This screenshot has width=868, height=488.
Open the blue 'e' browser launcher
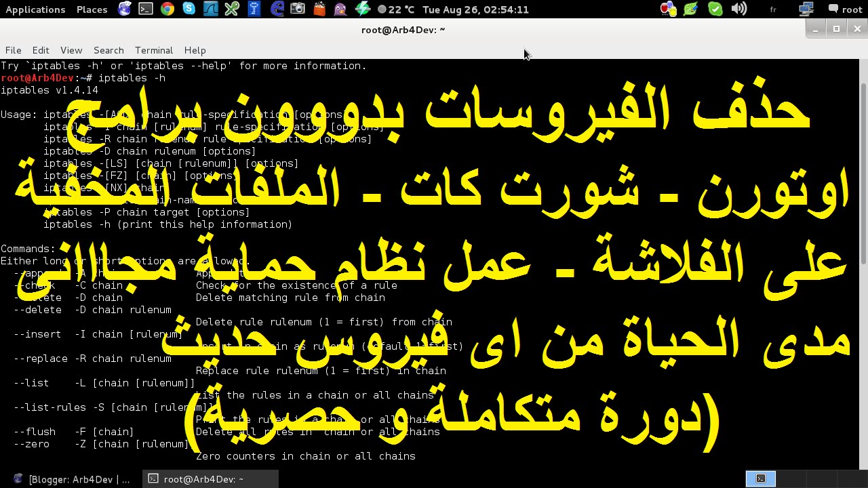(x=276, y=9)
